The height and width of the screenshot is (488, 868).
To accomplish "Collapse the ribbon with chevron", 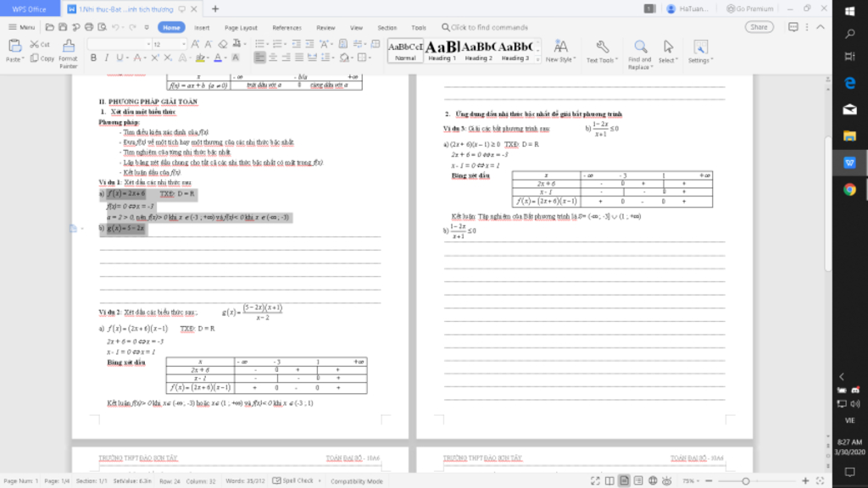I will click(x=821, y=27).
